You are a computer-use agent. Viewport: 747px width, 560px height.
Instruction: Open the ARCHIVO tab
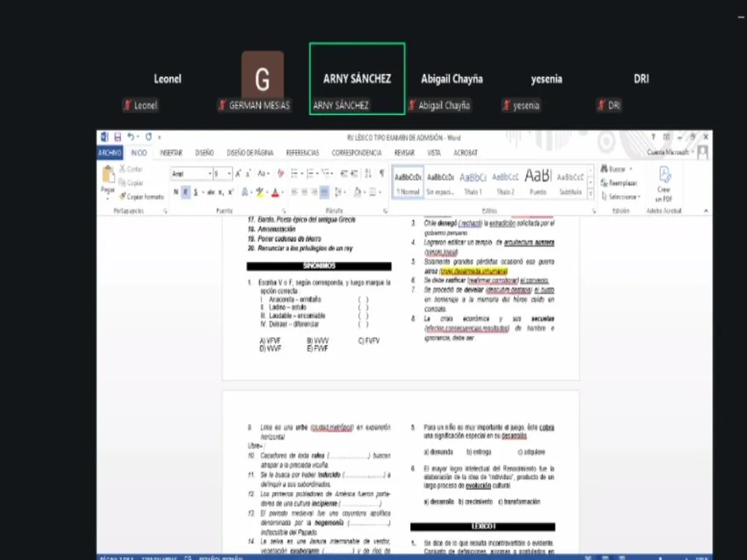[110, 153]
